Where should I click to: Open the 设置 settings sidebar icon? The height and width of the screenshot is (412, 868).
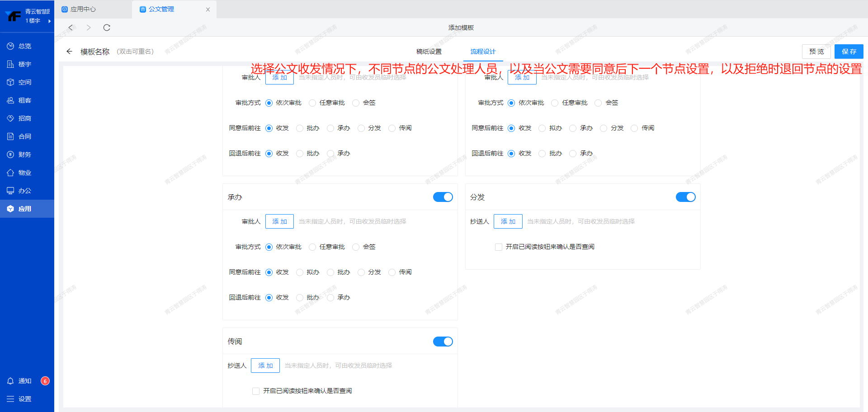(x=10, y=399)
